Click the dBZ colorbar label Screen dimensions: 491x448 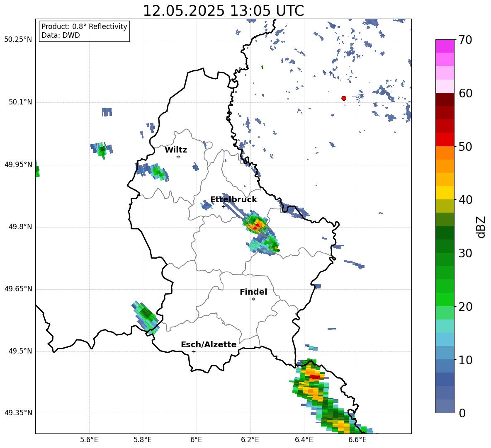point(481,227)
